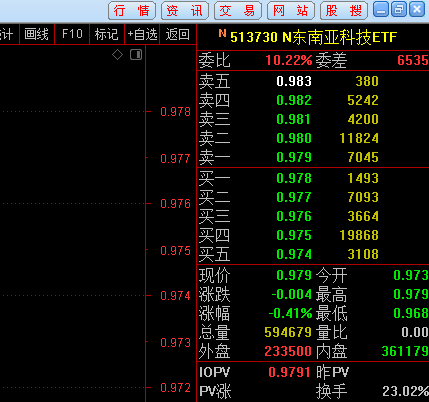Click 今开 value 0.973
Viewport: 429px width, 402px height.
(x=411, y=275)
